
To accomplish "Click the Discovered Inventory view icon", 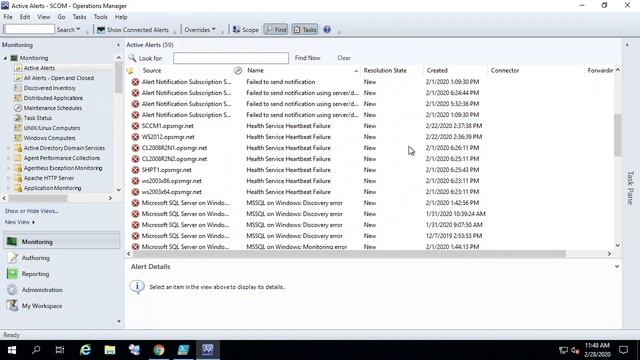I will click(x=18, y=88).
